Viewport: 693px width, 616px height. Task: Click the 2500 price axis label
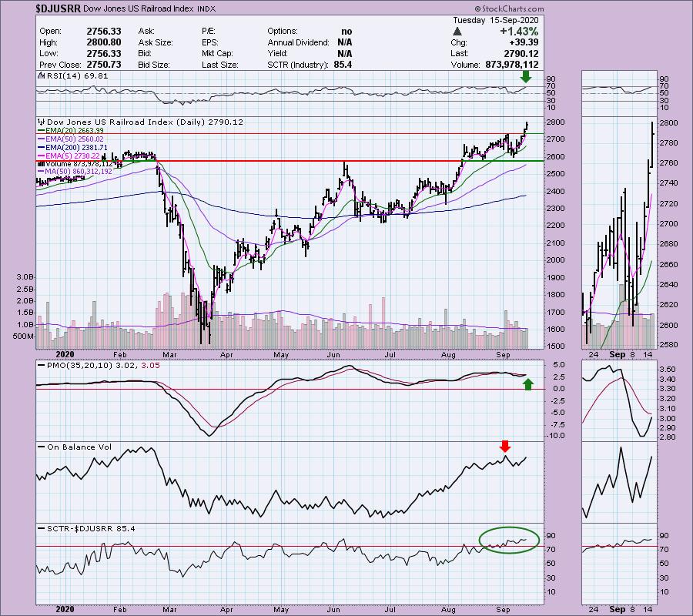point(556,174)
